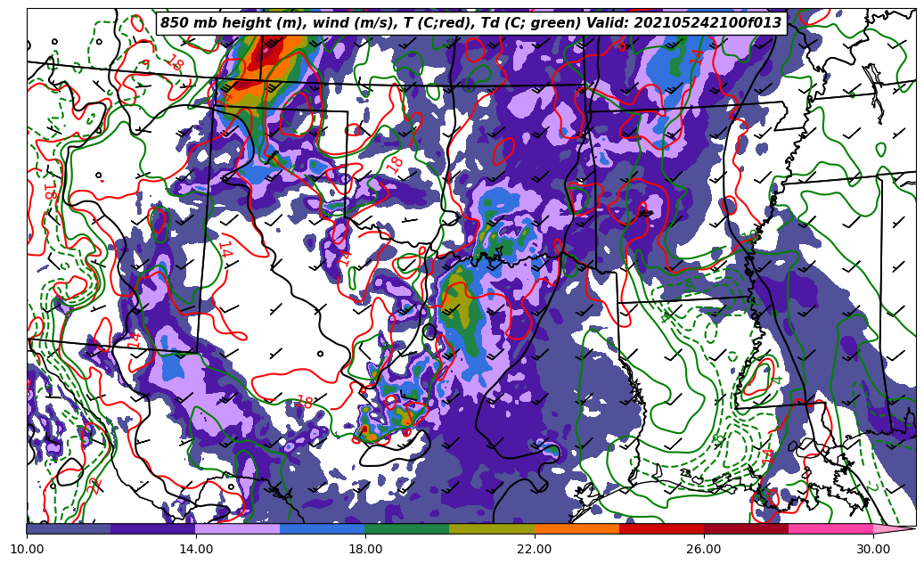Viewport: 924px width, 564px height.
Task: Click the 18.00 colorbar tick label
Action: point(365,549)
